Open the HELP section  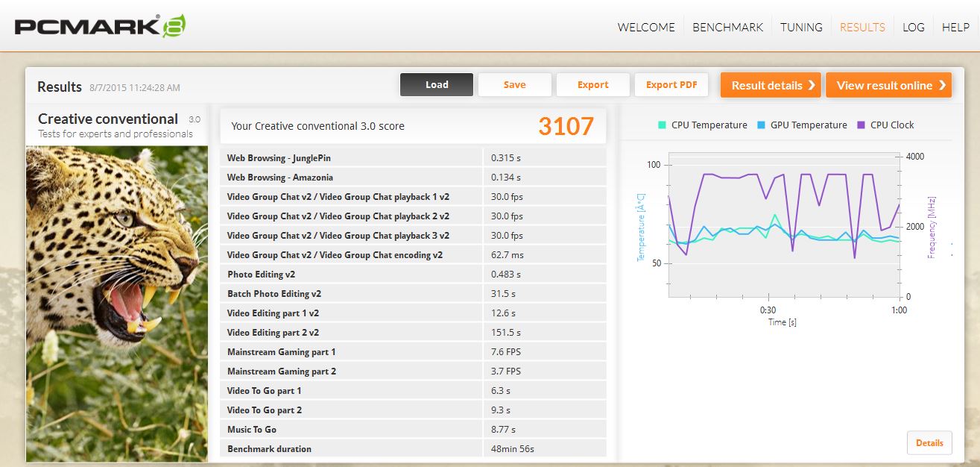[956, 27]
